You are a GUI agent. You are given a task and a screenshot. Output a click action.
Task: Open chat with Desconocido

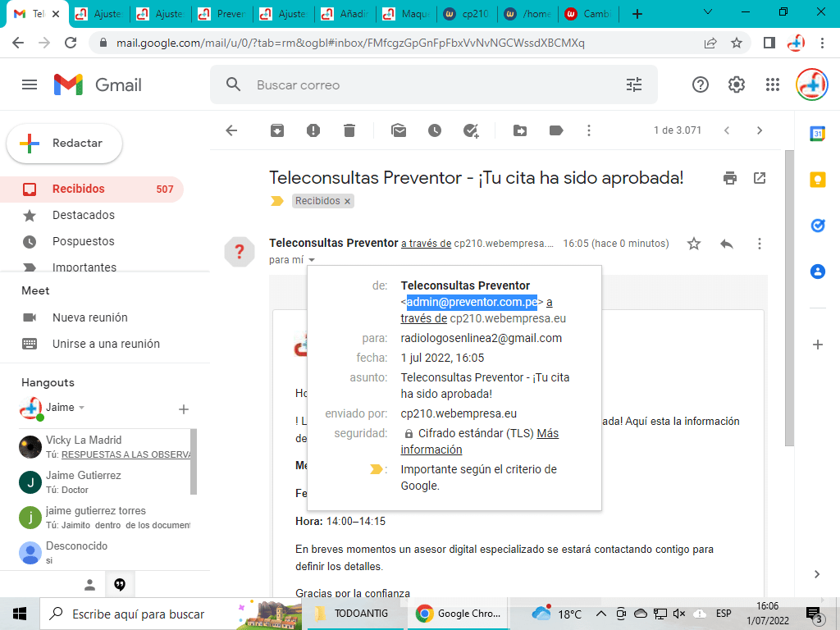pos(104,553)
